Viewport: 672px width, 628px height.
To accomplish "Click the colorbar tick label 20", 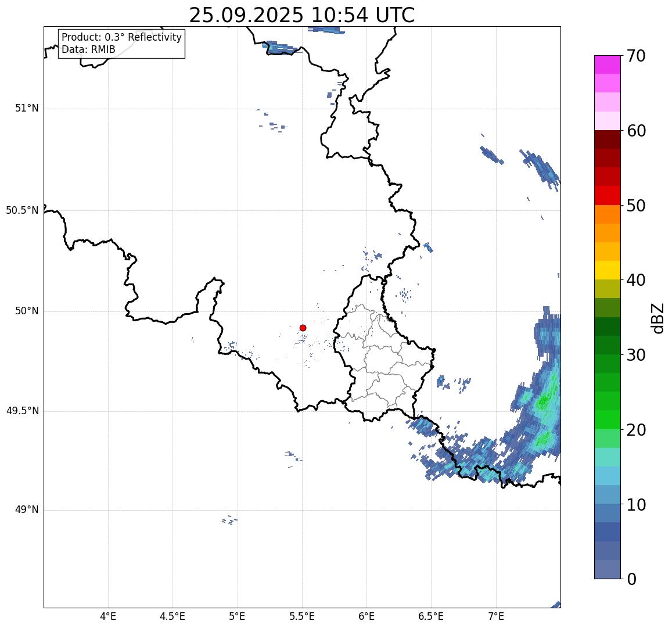I will [x=637, y=429].
